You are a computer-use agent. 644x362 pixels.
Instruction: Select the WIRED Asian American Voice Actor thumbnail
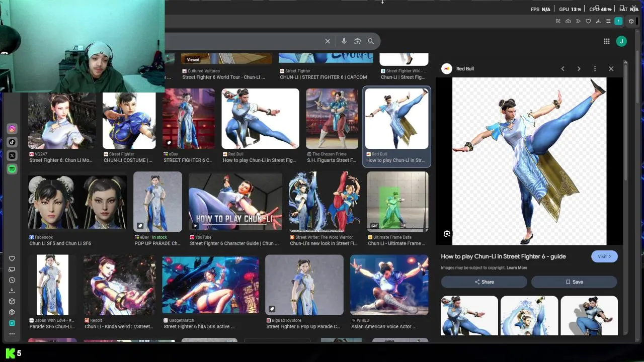tap(389, 285)
